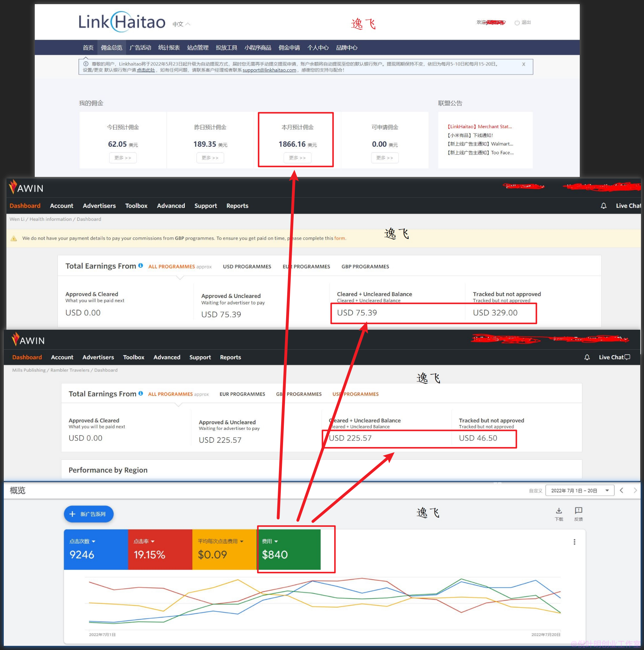Click the payment details form link
The image size is (644, 650).
click(339, 238)
